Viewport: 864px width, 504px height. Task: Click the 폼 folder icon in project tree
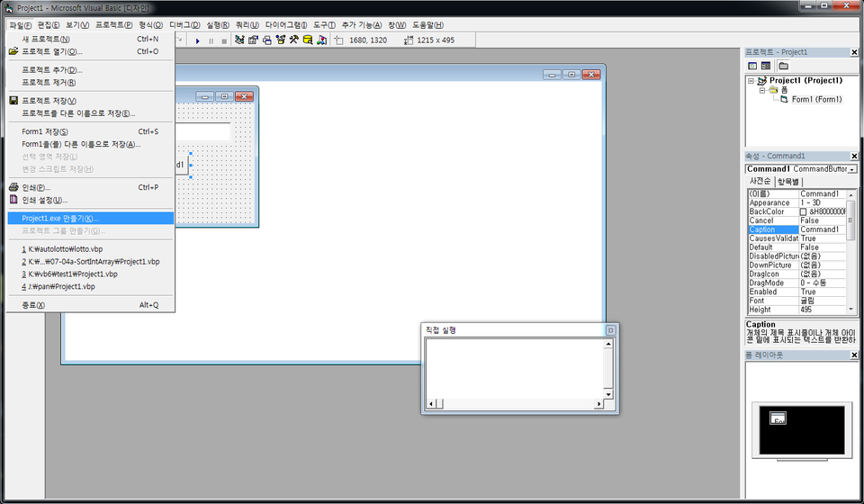[774, 90]
